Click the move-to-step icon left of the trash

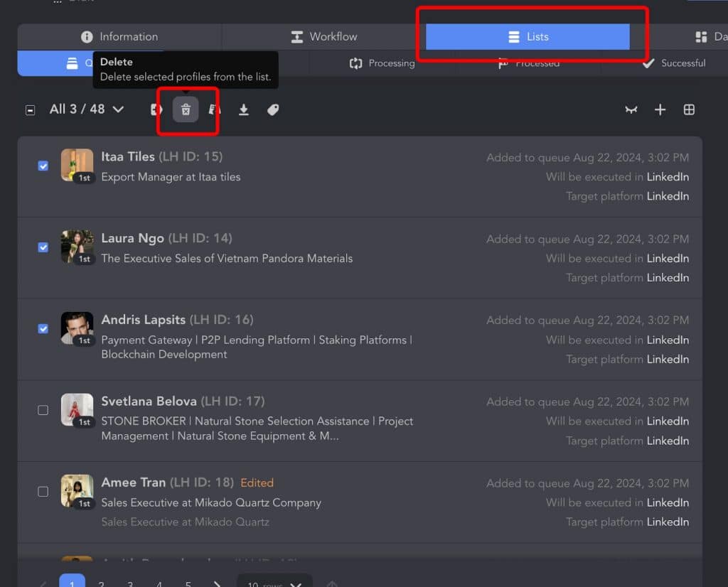(x=156, y=110)
